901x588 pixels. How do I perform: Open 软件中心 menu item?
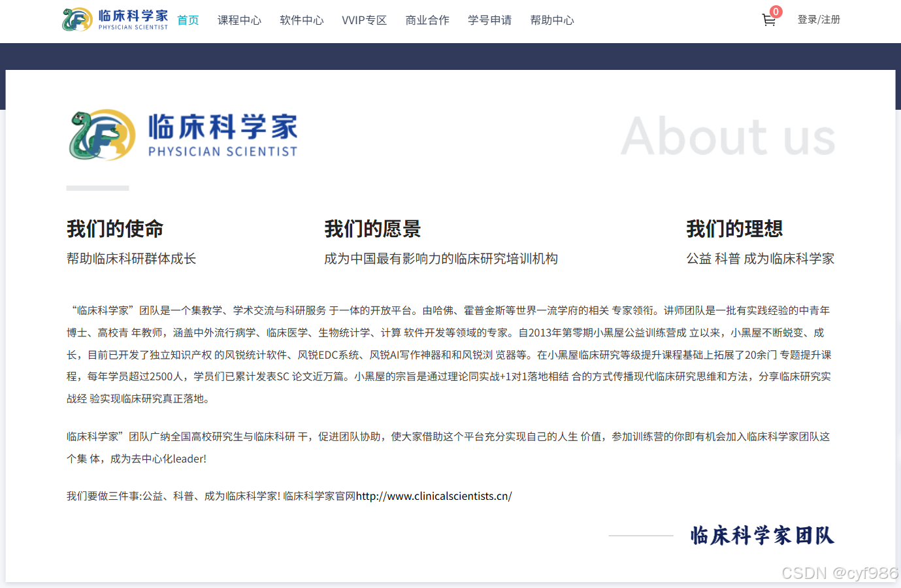tap(302, 20)
